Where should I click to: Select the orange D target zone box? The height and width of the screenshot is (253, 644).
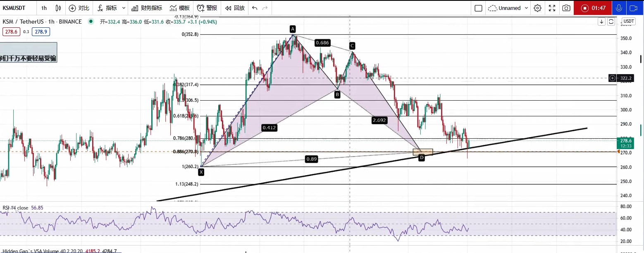point(423,152)
